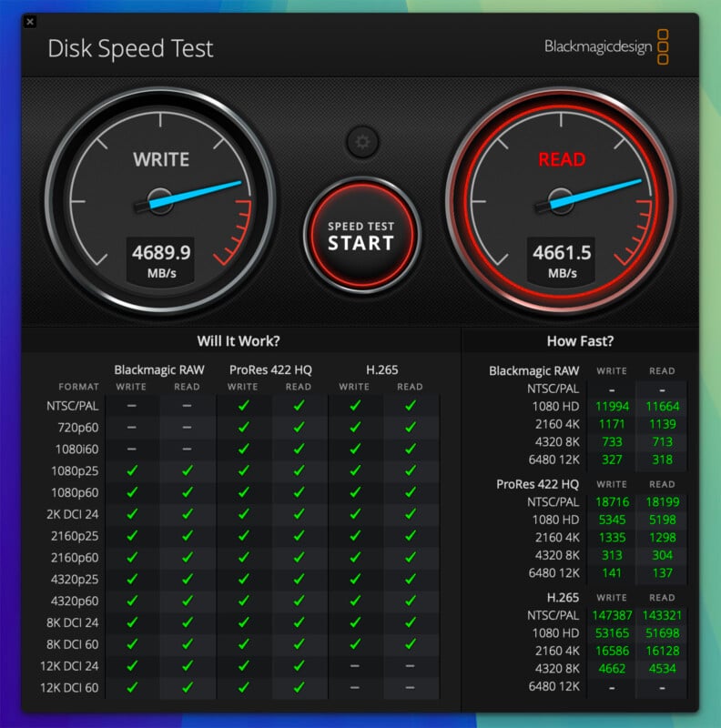Viewport: 721px width, 728px height.
Task: Click the FORMAT column header
Action: [x=78, y=387]
